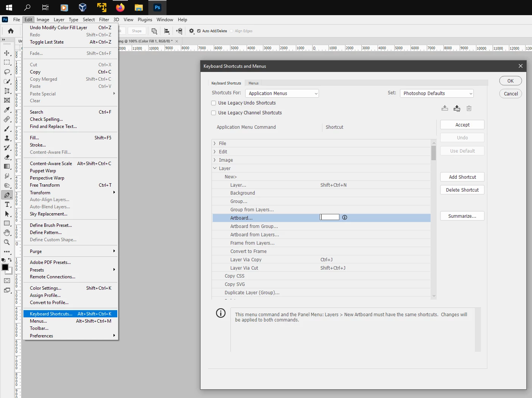Open path arrangement stack icon
The width and height of the screenshot is (532, 398).
coord(179,31)
